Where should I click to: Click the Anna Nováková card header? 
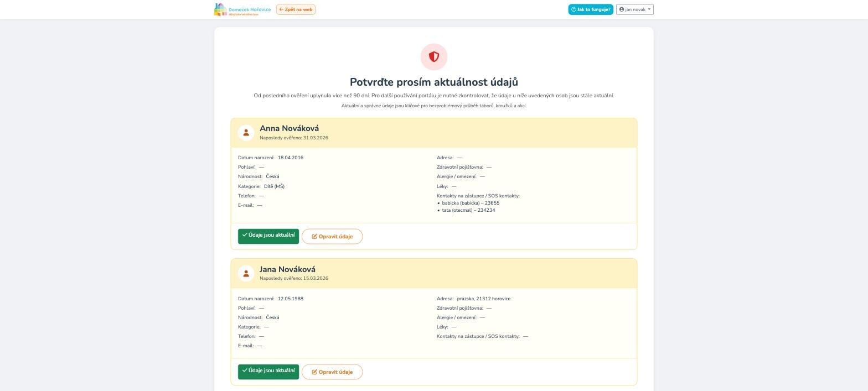[434, 133]
